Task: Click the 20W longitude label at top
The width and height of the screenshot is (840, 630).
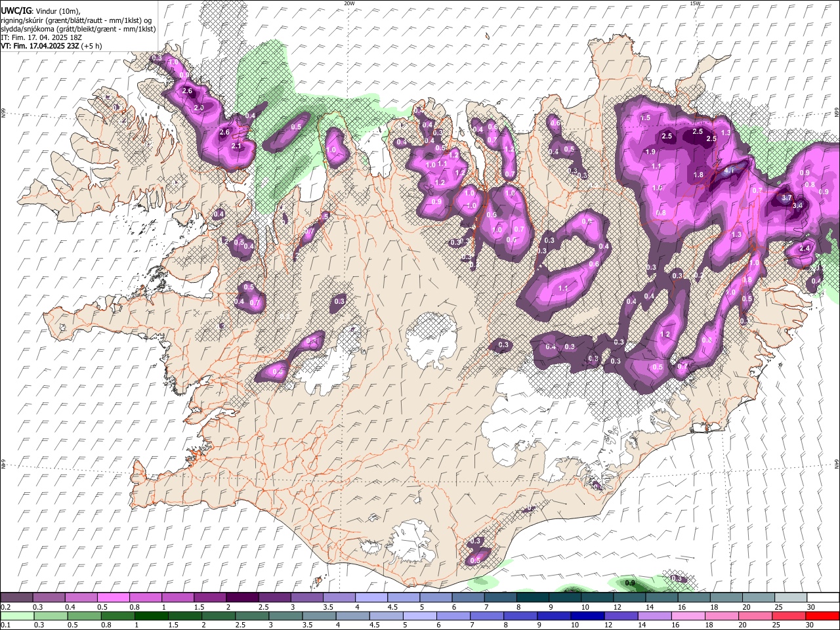Action: tap(349, 3)
